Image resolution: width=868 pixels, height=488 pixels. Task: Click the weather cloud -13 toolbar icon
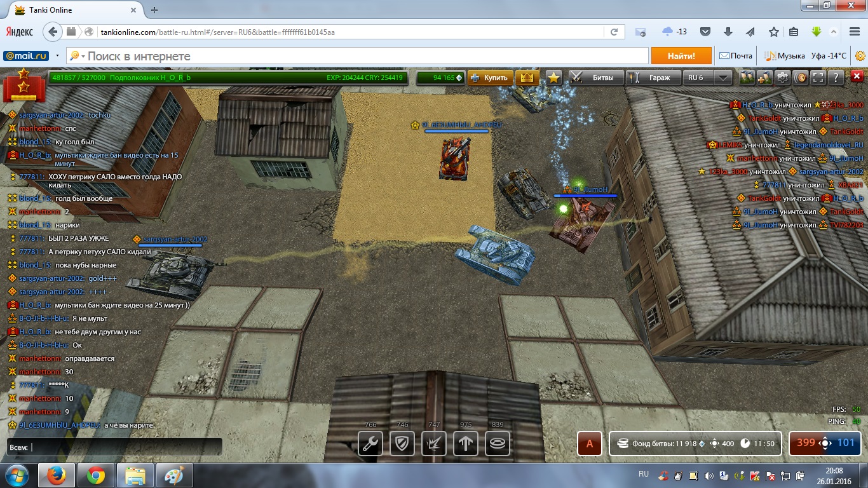click(x=674, y=32)
